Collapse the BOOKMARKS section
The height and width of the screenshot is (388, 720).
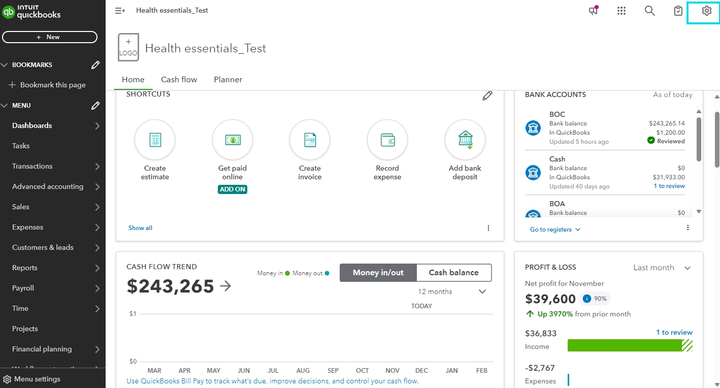pos(5,65)
